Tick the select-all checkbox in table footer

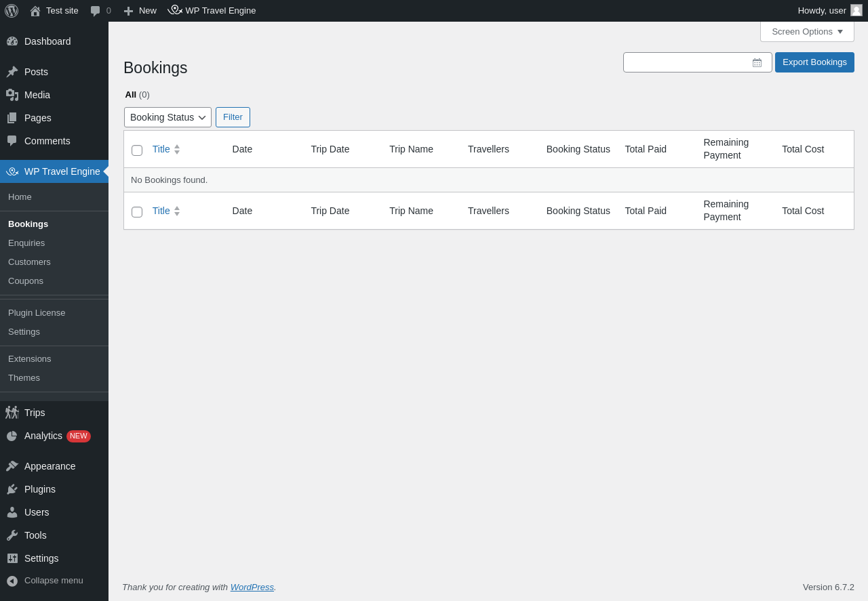[137, 212]
